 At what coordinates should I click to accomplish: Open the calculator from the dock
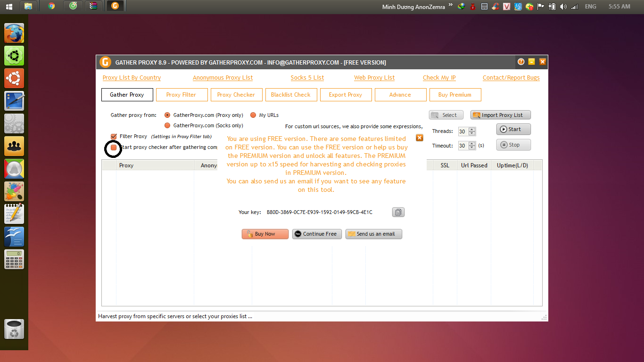[14, 259]
